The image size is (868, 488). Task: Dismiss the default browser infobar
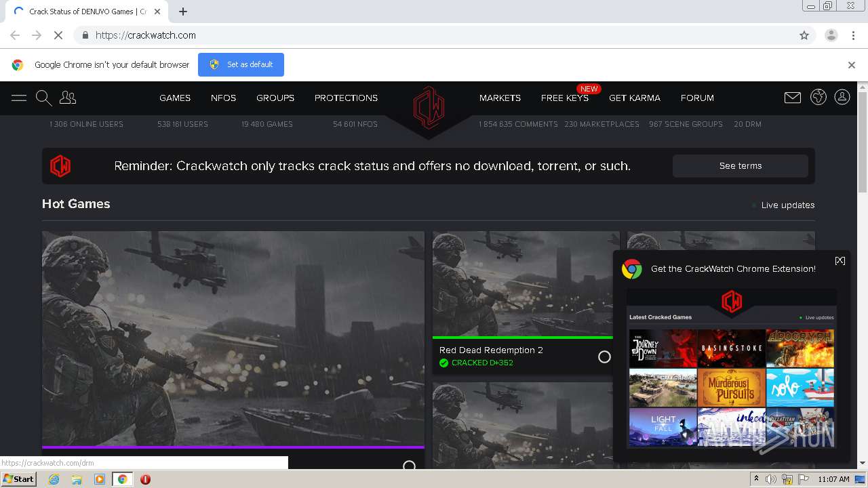pos(852,65)
